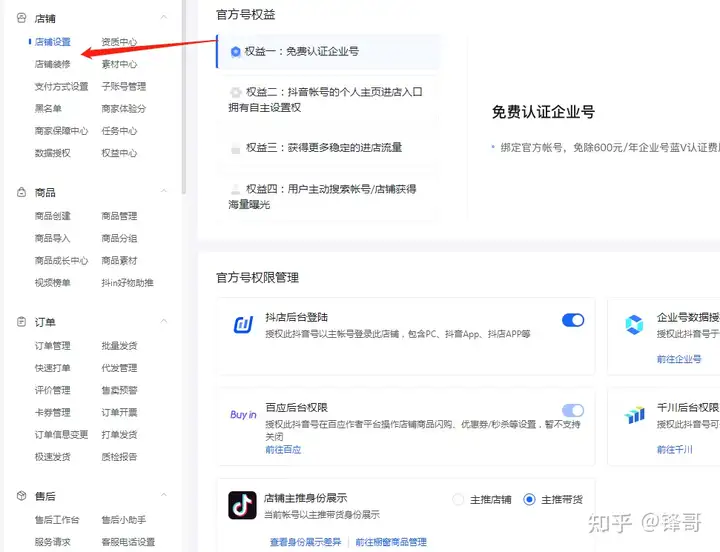The image size is (720, 552).
Task: Click the 前往千川 link
Action: point(675,449)
